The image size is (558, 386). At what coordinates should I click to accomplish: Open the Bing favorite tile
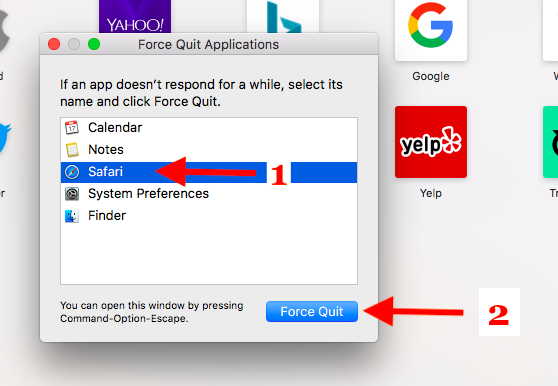(283, 16)
